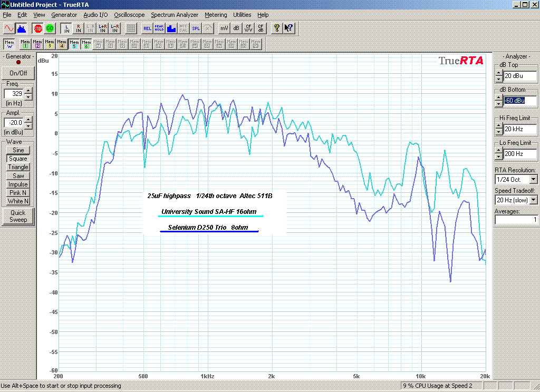
Task: Open help with yellow question mark
Action: point(276,28)
